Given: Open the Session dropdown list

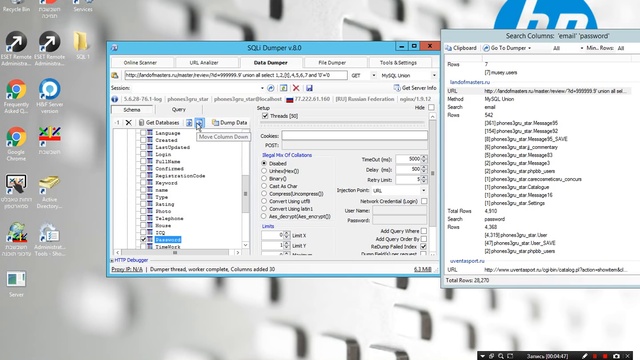Looking at the screenshot, I should coord(262,88).
